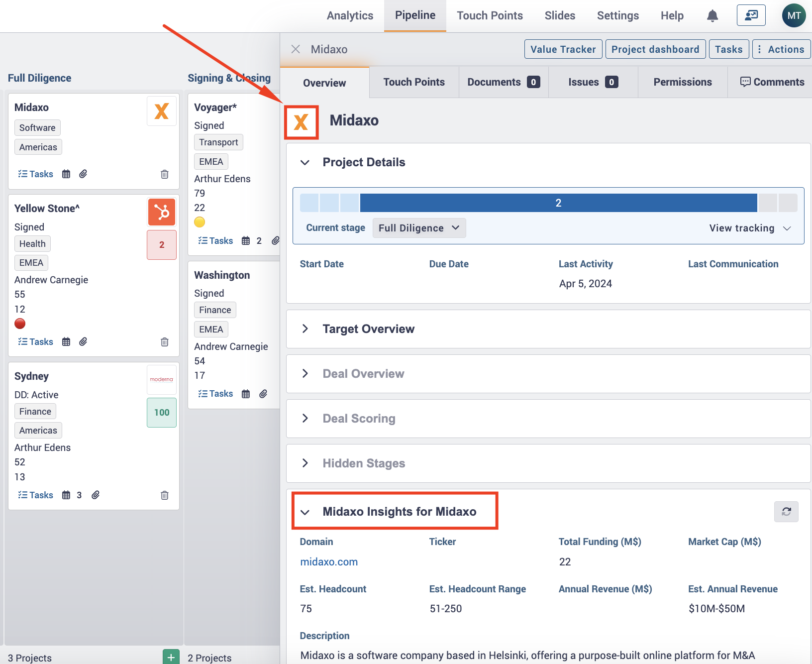
Task: Switch to the Touch Points tab
Action: click(x=413, y=82)
